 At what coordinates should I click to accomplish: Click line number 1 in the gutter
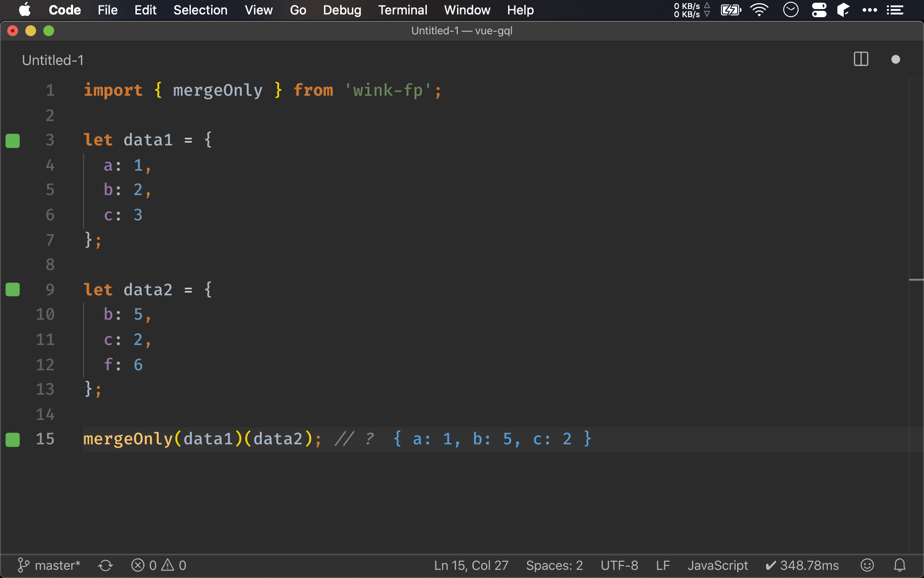[50, 90]
